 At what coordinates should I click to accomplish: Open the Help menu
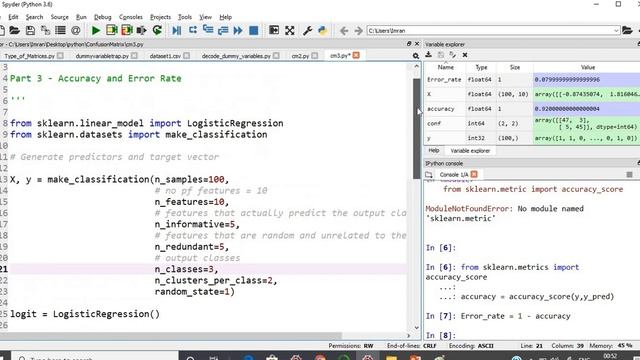226,17
